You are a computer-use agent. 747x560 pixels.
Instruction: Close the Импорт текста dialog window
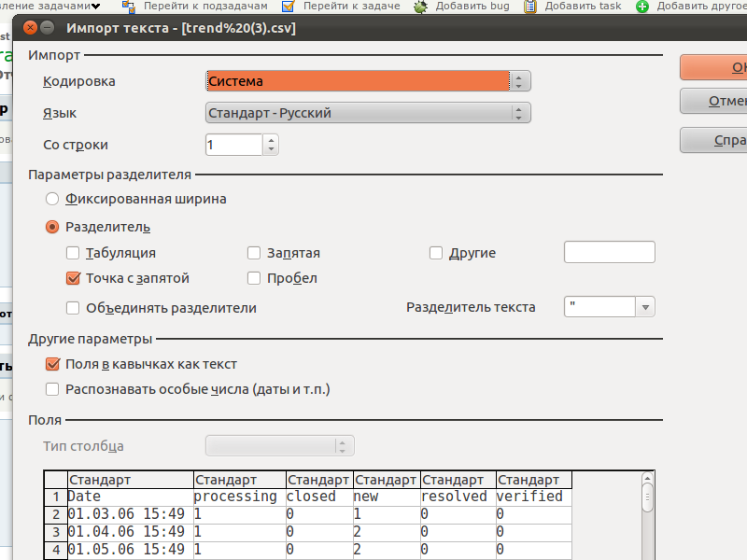[x=30, y=28]
